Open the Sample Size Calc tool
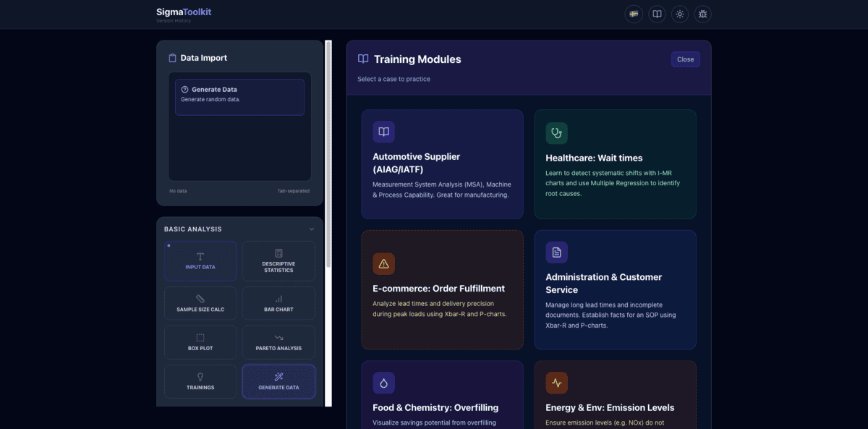The image size is (868, 429). coord(200,303)
